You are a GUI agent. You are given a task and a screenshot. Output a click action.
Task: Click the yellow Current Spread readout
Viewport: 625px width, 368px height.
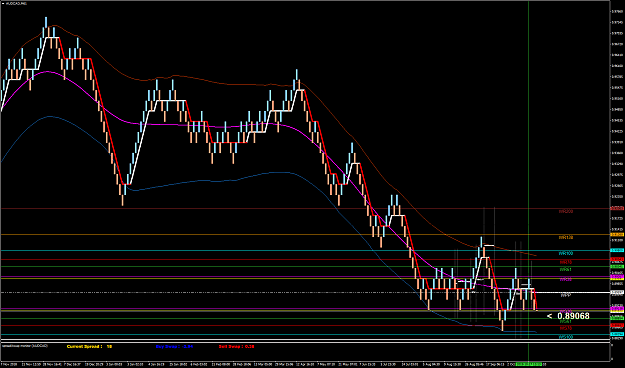[89, 346]
